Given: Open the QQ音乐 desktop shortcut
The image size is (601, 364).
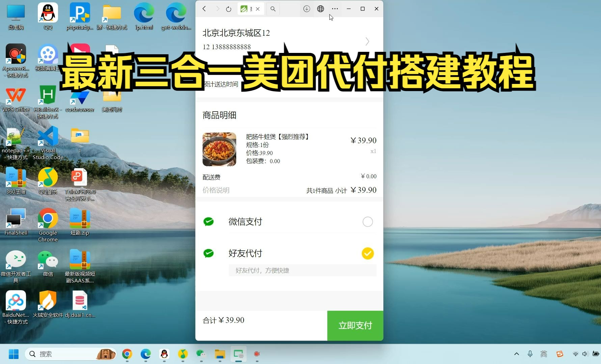Looking at the screenshot, I should coord(48,181).
